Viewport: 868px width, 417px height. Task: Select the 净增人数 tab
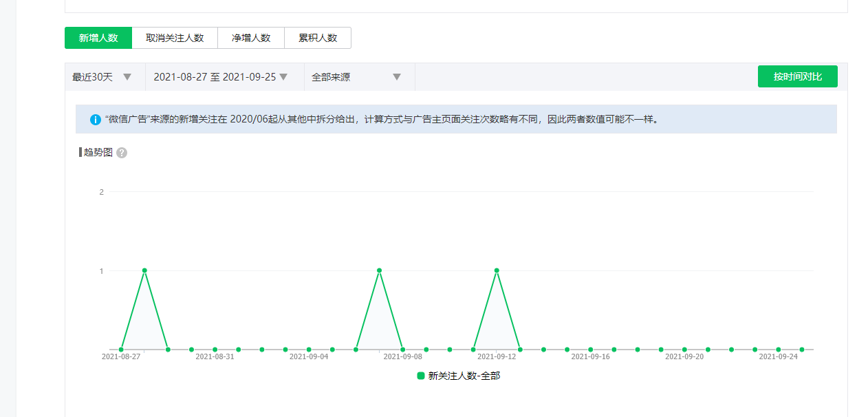[x=251, y=38]
